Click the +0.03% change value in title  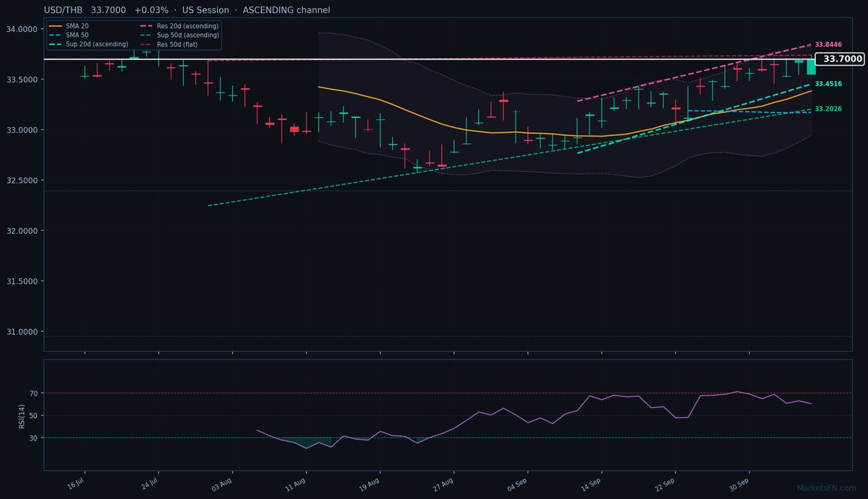151,10
